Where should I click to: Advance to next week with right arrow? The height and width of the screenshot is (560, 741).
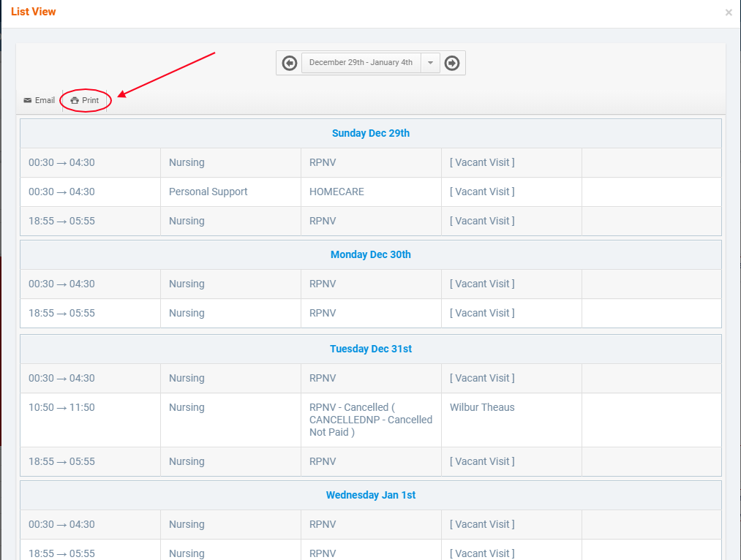(452, 63)
